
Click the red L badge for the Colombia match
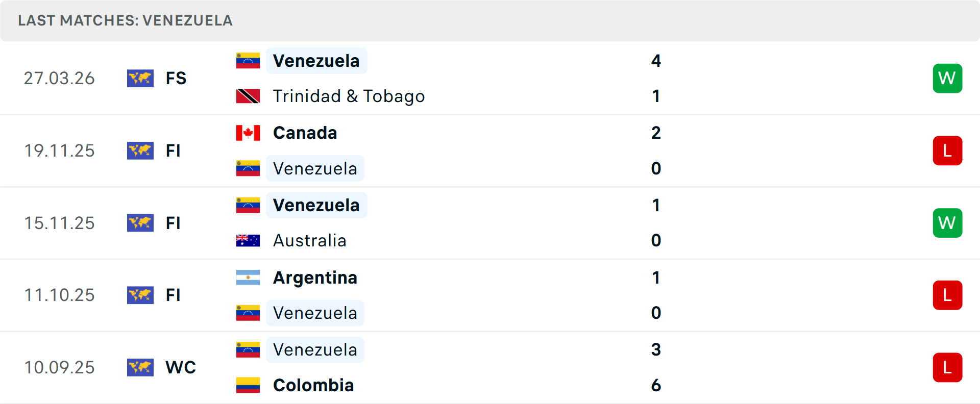[x=947, y=367]
